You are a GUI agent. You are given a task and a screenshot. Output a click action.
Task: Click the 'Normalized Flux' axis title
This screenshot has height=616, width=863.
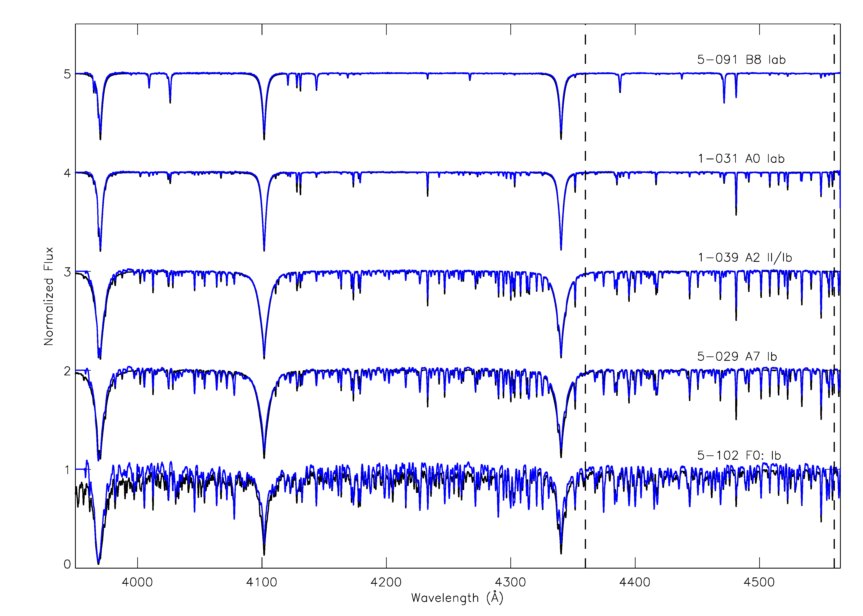(48, 296)
